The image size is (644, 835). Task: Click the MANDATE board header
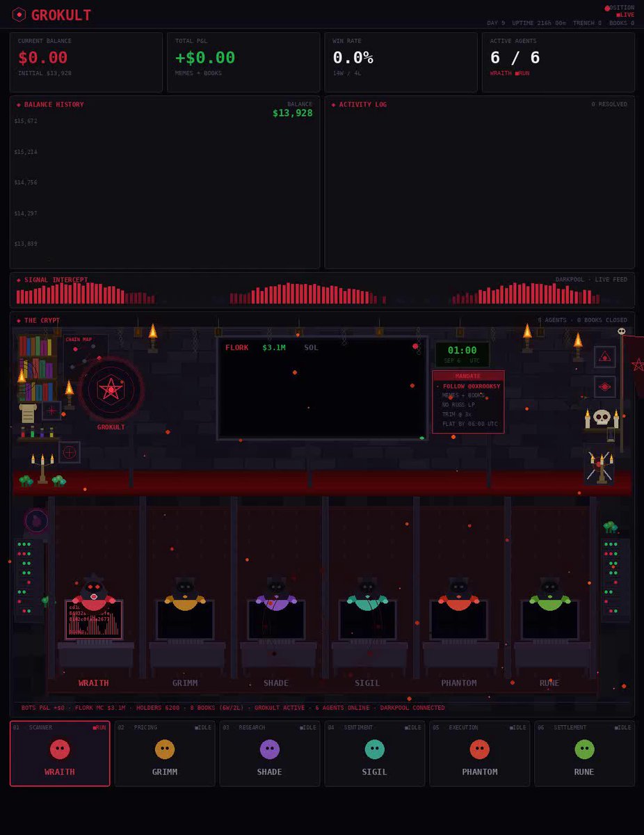[468, 376]
